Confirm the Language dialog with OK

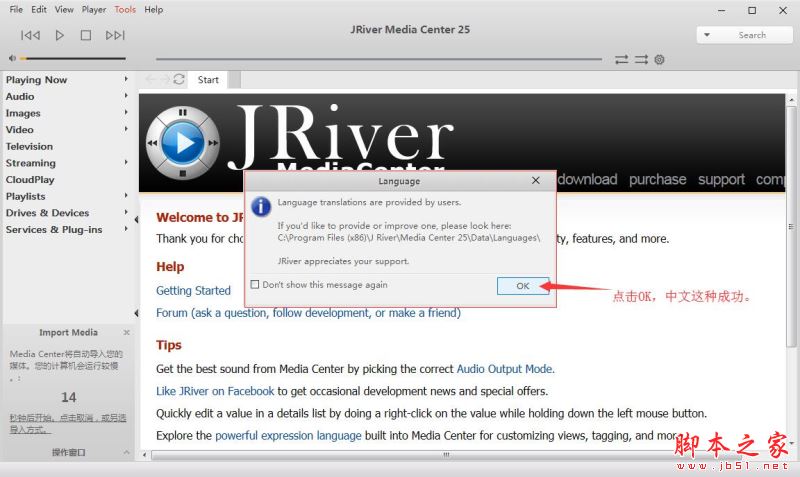pyautogui.click(x=523, y=286)
